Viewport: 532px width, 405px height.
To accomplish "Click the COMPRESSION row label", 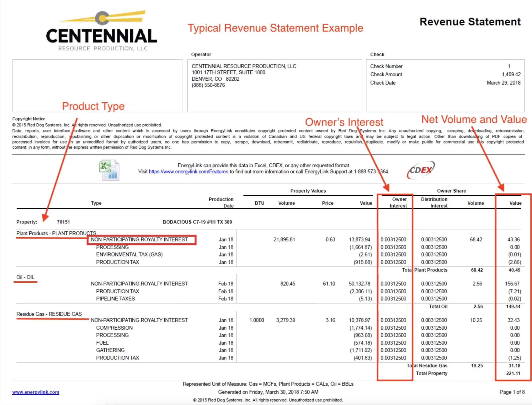I will tap(114, 328).
